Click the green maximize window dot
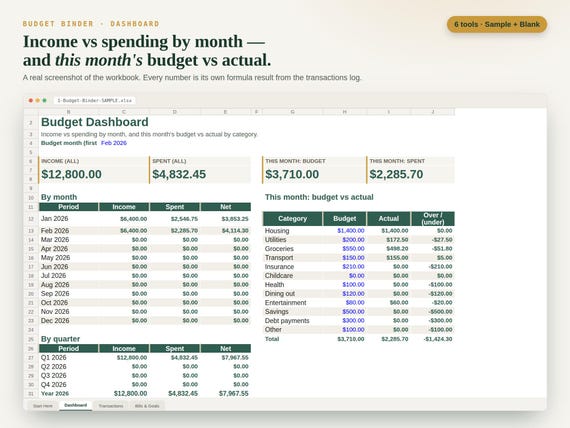Screen dimensions: 570x428 click(x=44, y=100)
